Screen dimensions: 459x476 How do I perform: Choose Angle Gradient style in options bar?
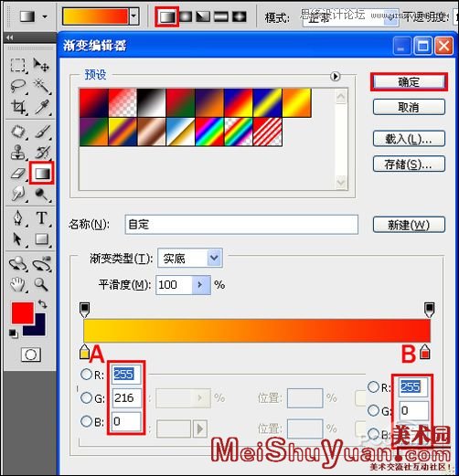click(203, 16)
